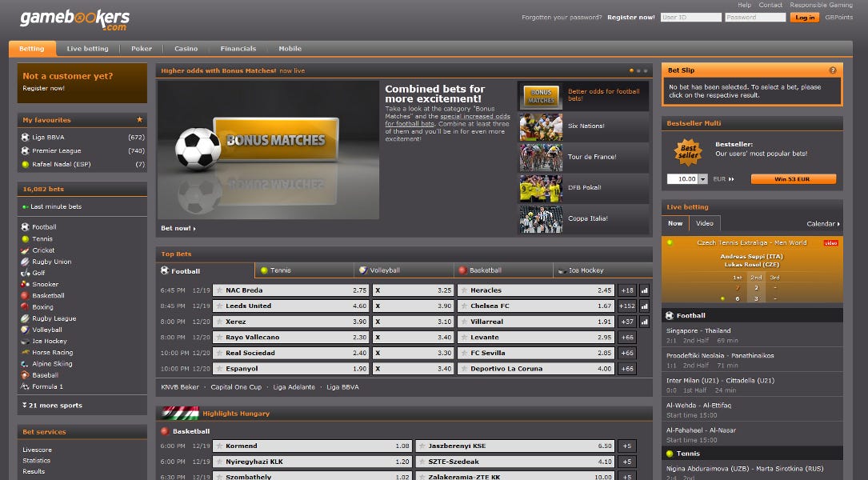
Task: Select second banner carousel dot
Action: pos(638,71)
